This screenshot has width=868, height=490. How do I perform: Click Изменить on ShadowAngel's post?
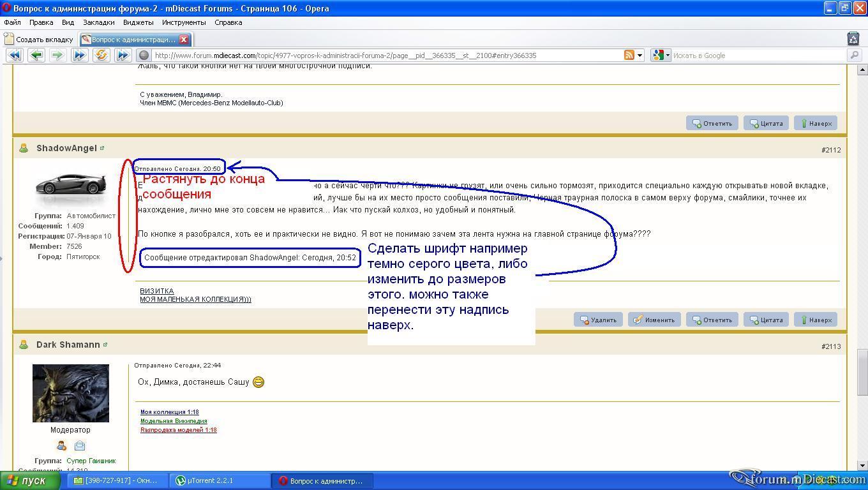pyautogui.click(x=654, y=320)
